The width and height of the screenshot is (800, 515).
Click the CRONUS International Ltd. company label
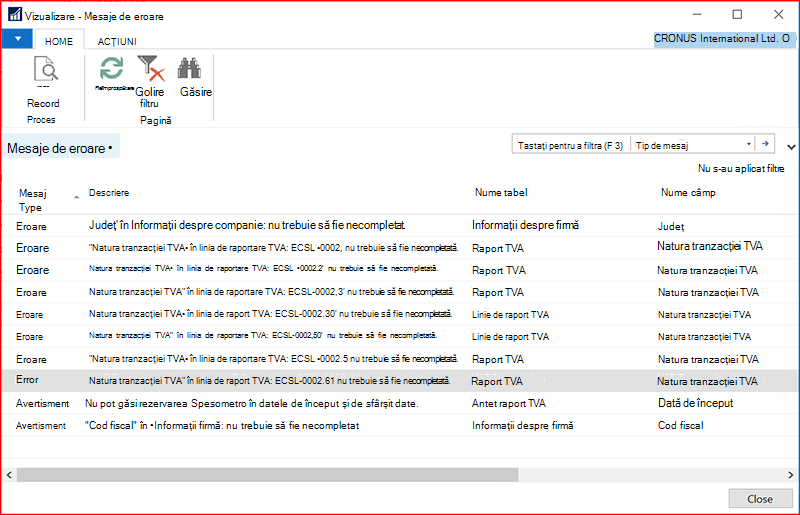pyautogui.click(x=721, y=39)
